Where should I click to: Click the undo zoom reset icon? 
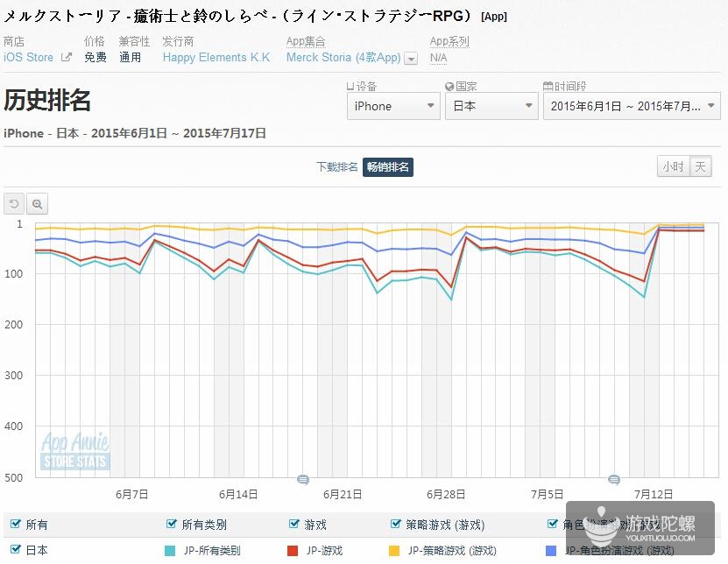[x=14, y=204]
